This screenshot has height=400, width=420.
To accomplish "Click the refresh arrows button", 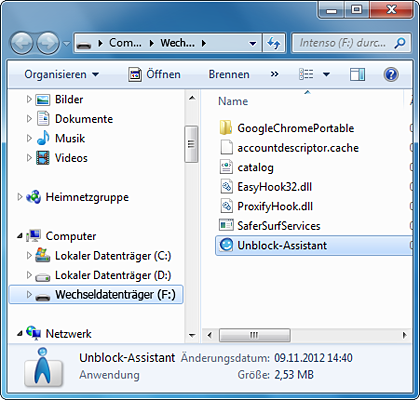I will pyautogui.click(x=274, y=43).
